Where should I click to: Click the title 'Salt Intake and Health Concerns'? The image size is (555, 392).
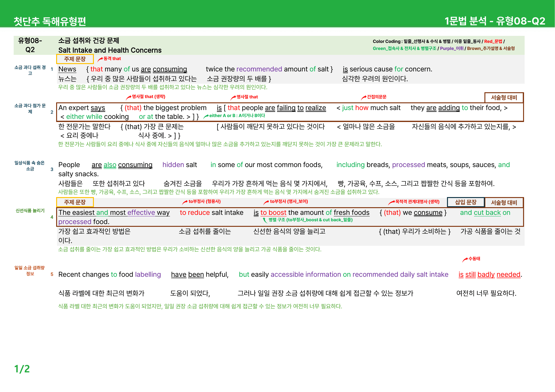coord(110,50)
